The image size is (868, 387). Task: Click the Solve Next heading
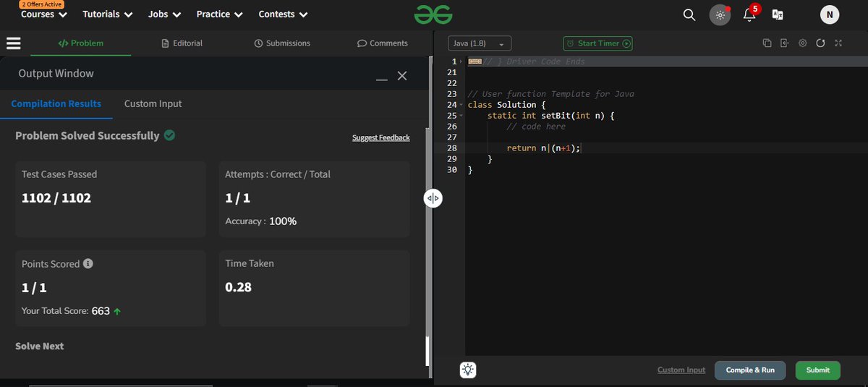click(40, 346)
